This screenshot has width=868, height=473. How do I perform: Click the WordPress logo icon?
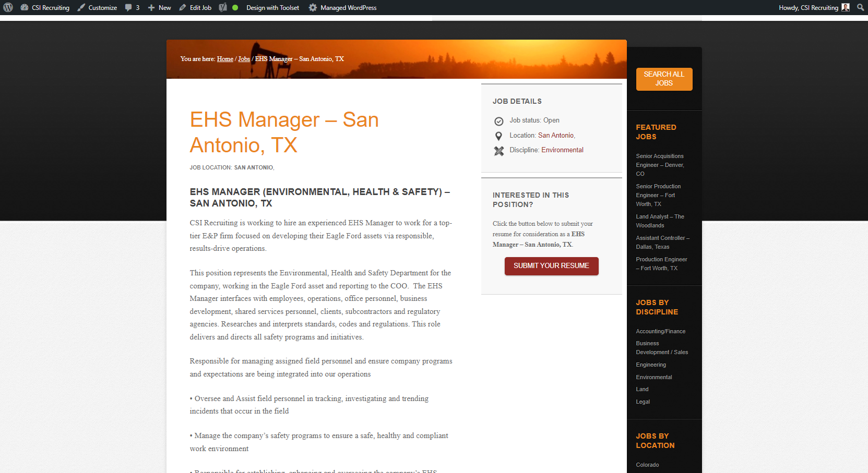[x=8, y=7]
